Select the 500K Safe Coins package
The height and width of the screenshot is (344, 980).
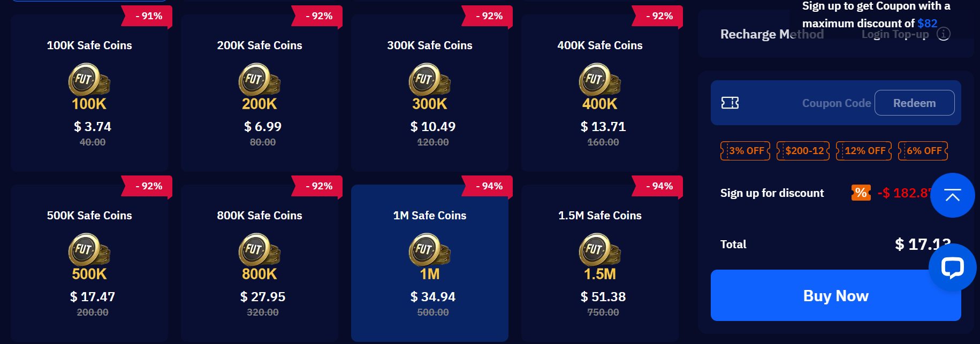[x=89, y=263]
